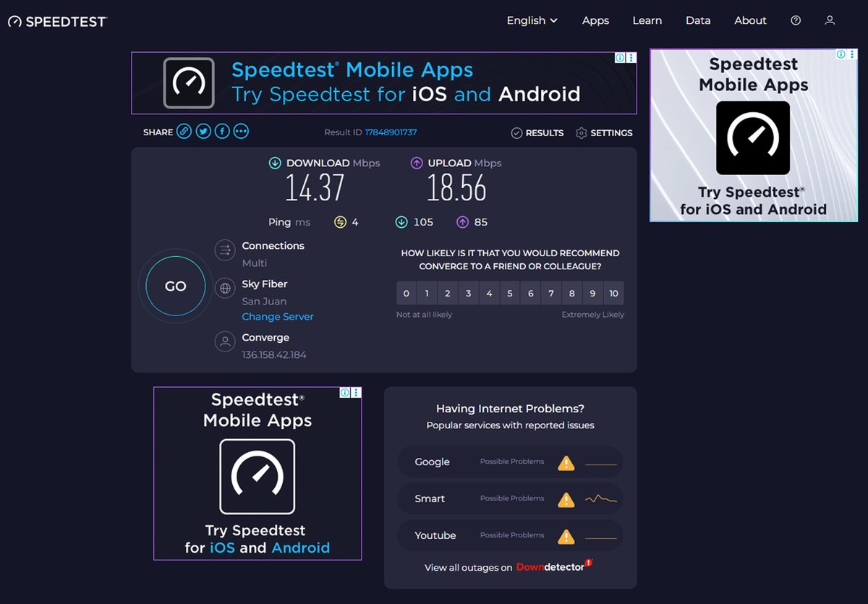
Task: Click the Speedtest logo in header
Action: 57,21
